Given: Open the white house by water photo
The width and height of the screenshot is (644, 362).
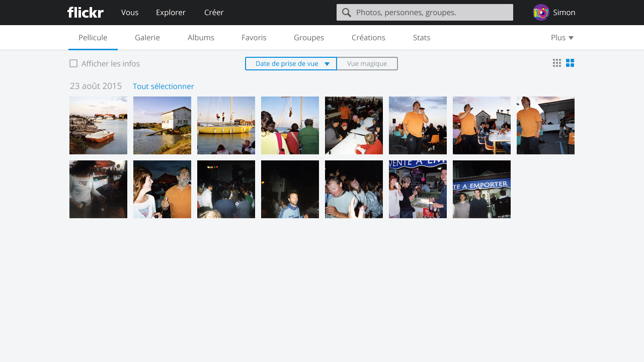Looking at the screenshot, I should click(162, 125).
